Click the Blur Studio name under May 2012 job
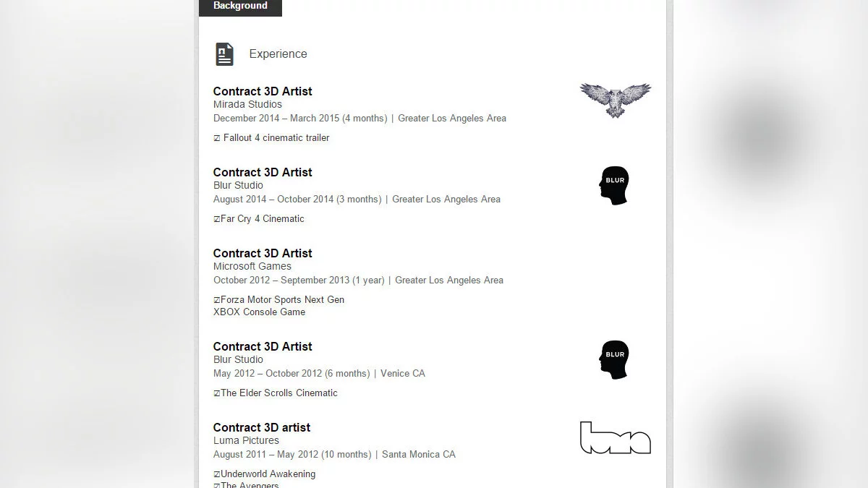This screenshot has width=868, height=488. (238, 359)
